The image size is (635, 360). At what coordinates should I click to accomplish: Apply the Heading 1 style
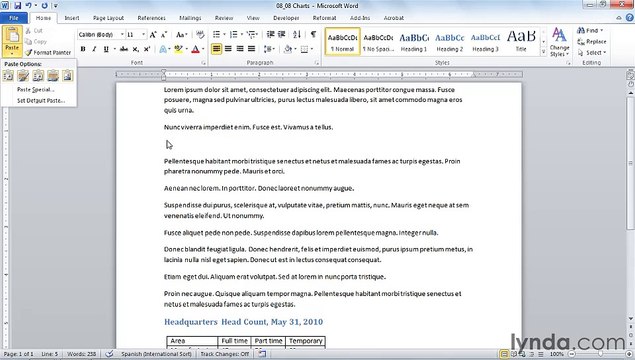(414, 42)
